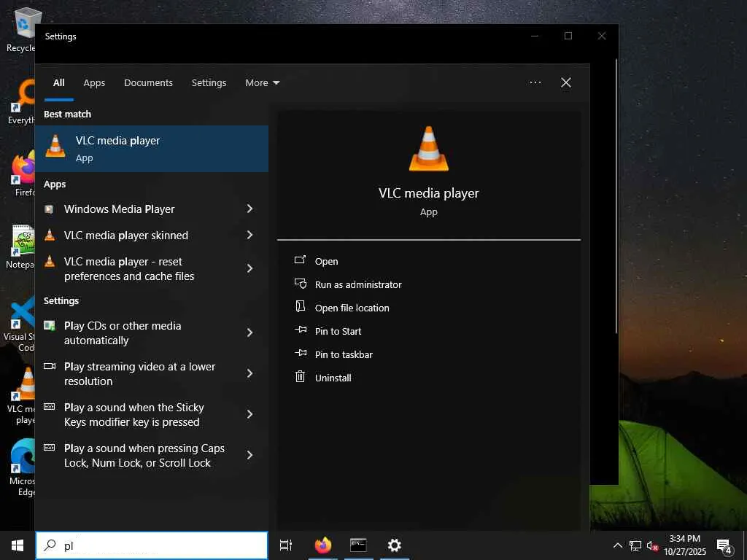Expand Play streaming video setting chevron
The image size is (747, 560).
pyautogui.click(x=249, y=373)
